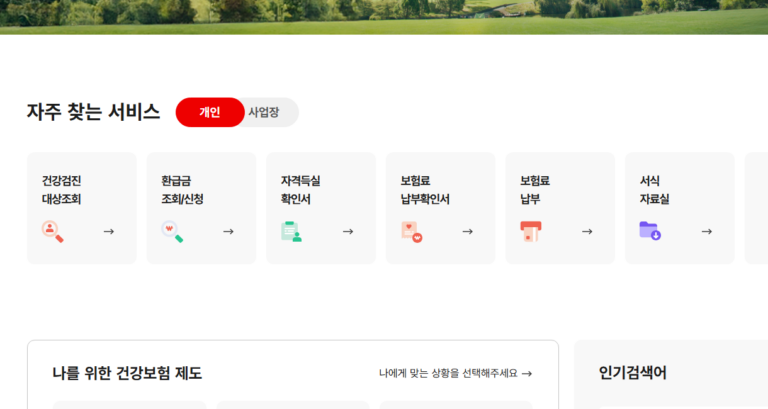Open 환급금 조회/신청 service text
Viewport: 768px width, 409px height.
[182, 190]
